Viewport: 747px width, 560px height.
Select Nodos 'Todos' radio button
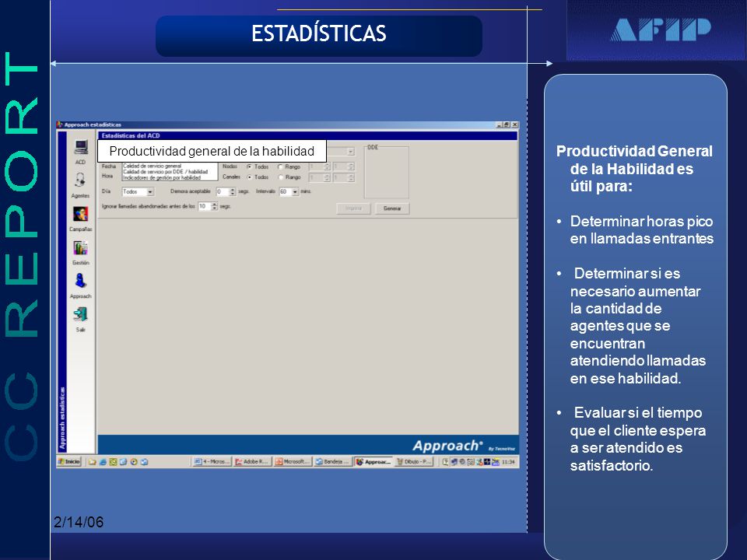[x=249, y=166]
